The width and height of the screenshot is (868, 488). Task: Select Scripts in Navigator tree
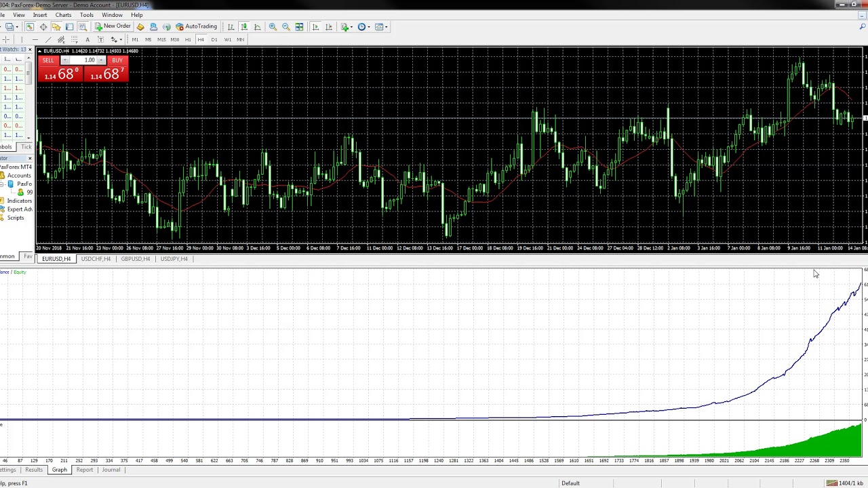[x=16, y=218]
